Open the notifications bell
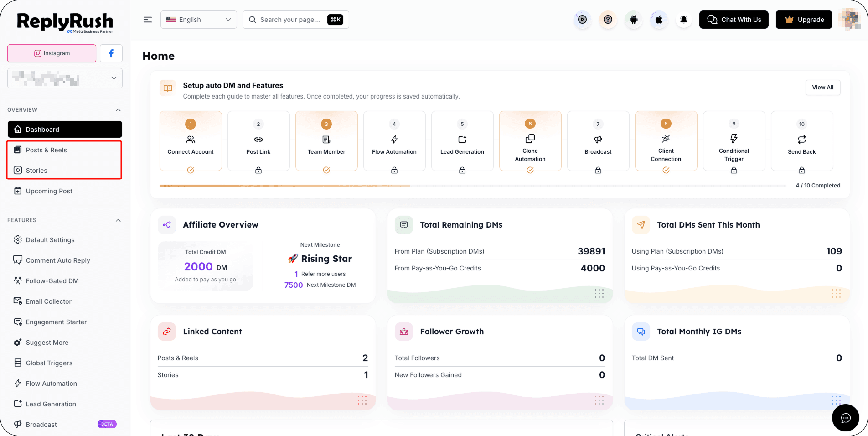The width and height of the screenshot is (868, 436). point(684,20)
